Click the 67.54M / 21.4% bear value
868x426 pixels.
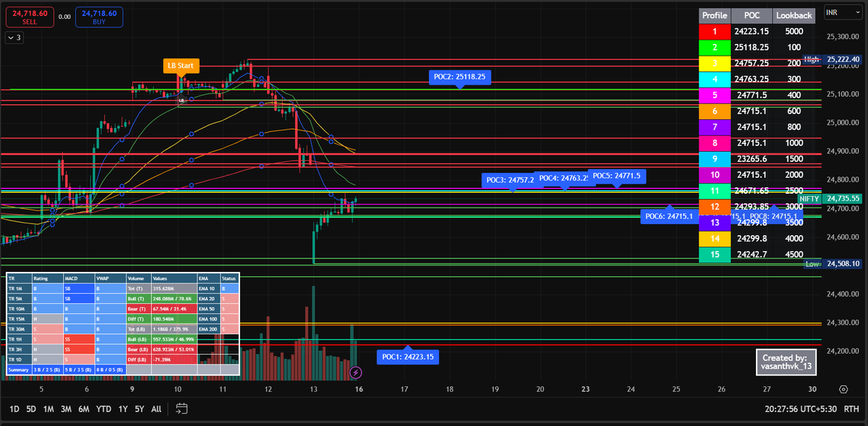pyautogui.click(x=173, y=308)
